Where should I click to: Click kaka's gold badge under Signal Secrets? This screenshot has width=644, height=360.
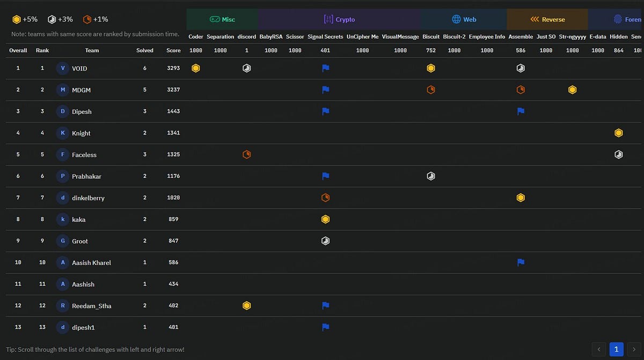coord(325,219)
